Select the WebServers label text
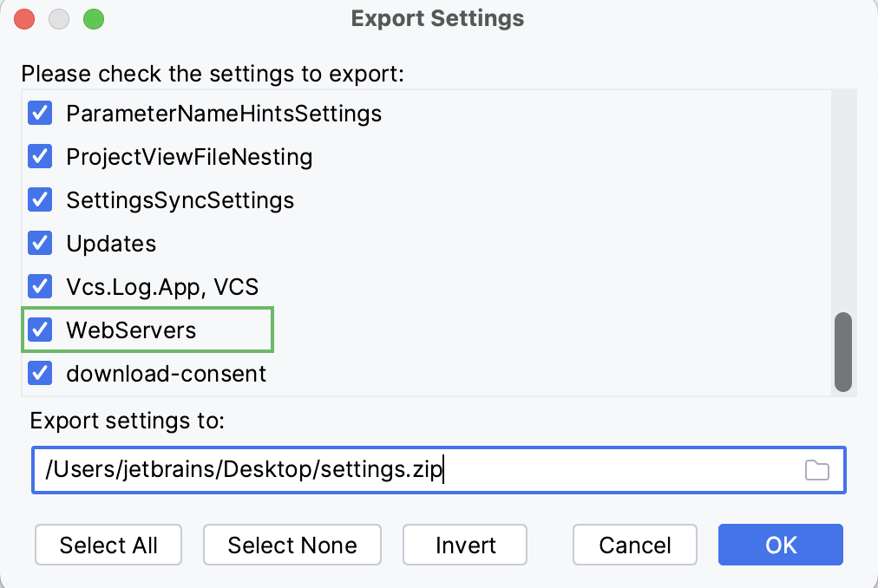 (131, 330)
